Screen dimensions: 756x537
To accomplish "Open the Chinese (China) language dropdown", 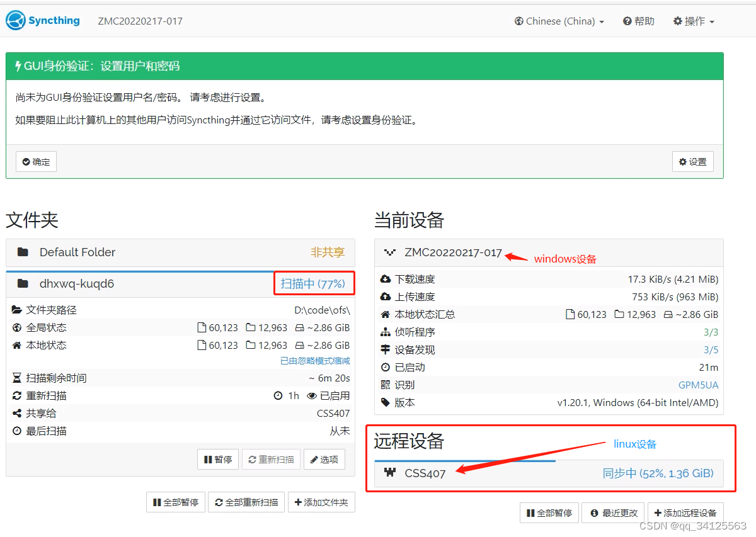I will 559,21.
